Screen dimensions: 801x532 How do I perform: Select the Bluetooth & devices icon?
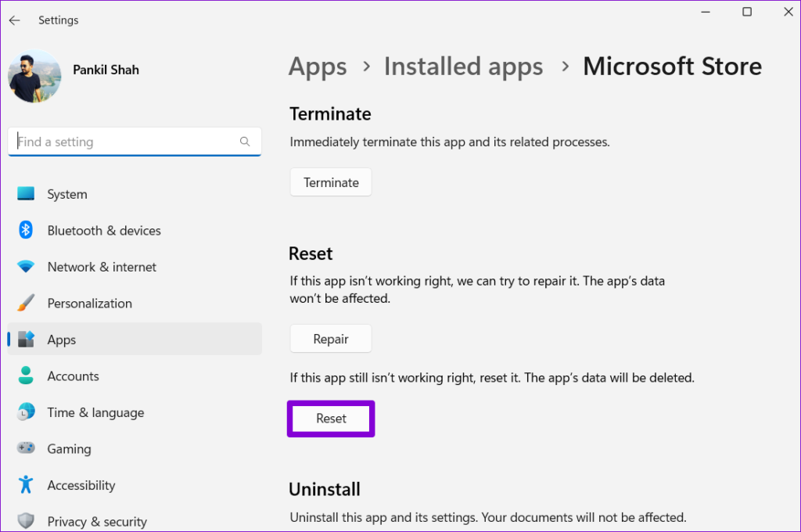(x=26, y=230)
